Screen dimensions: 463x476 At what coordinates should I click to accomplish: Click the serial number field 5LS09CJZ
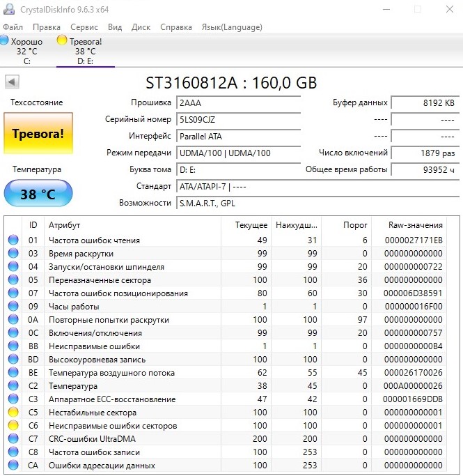(x=239, y=120)
